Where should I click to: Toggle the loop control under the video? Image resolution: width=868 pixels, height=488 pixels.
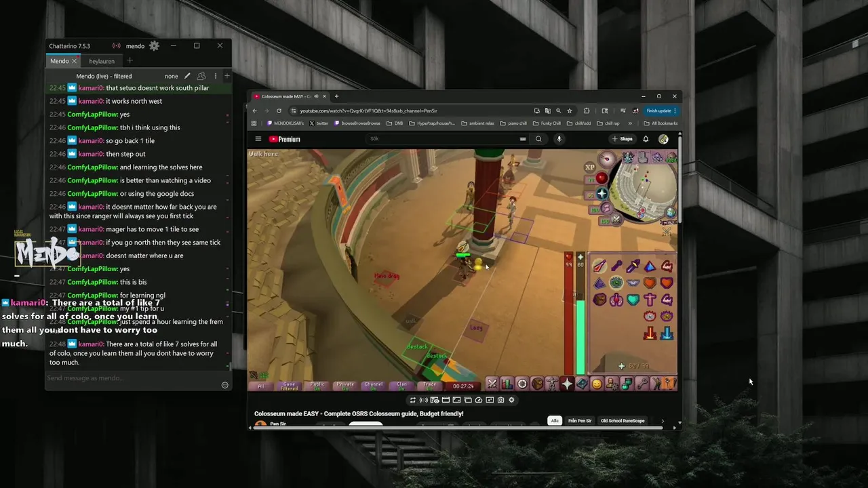pyautogui.click(x=412, y=400)
